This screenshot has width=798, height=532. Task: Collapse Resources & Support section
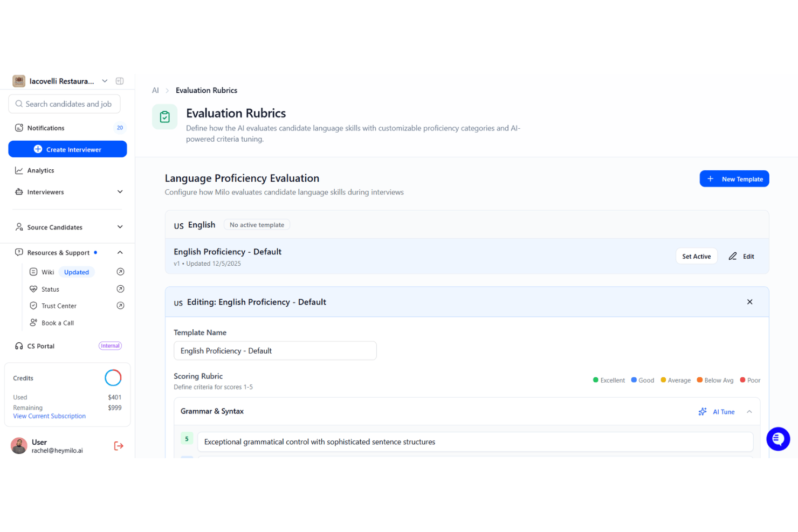(120, 252)
